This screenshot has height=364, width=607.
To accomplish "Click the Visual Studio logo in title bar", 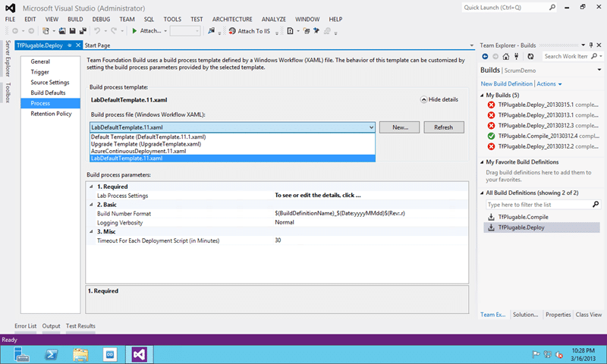I will coord(11,8).
